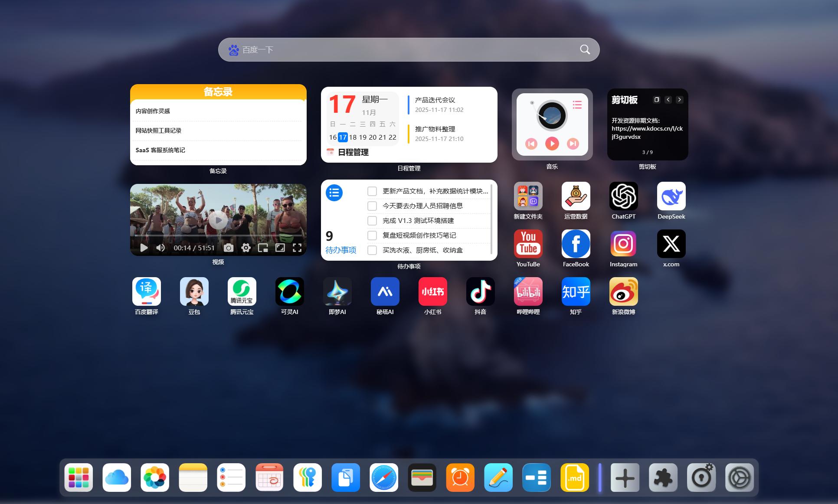Open Instagram

tap(623, 244)
